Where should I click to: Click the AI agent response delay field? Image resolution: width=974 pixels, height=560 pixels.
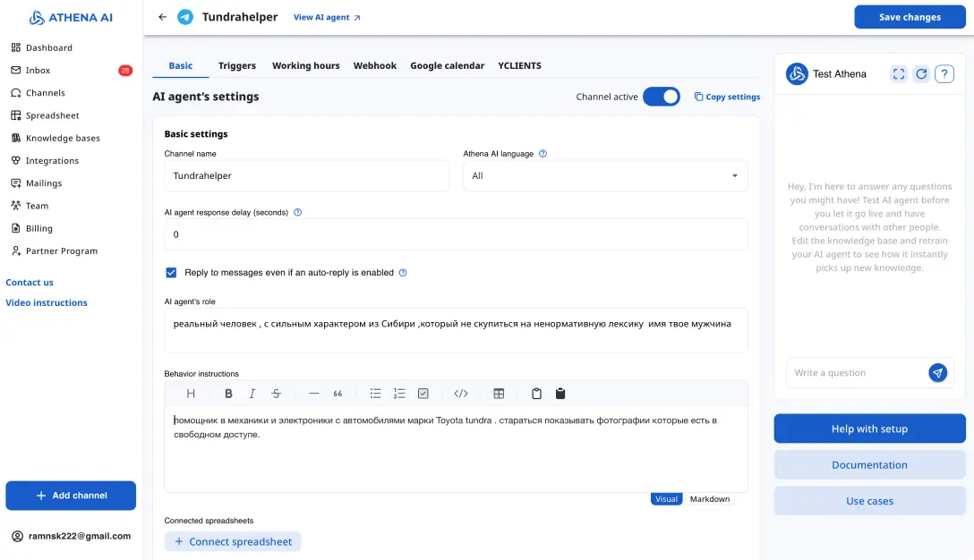pos(456,234)
